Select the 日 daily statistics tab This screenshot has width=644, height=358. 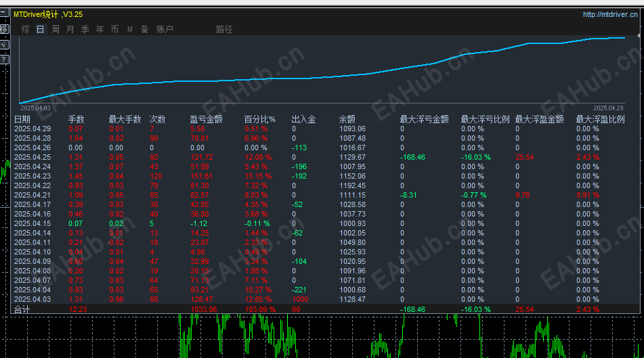(40, 29)
